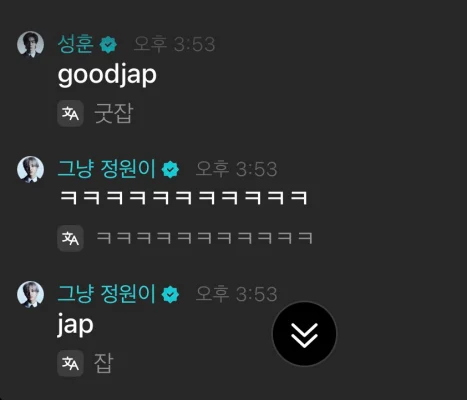Image resolution: width=467 pixels, height=400 pixels.
Task: Select the jap message text
Action: [75, 325]
